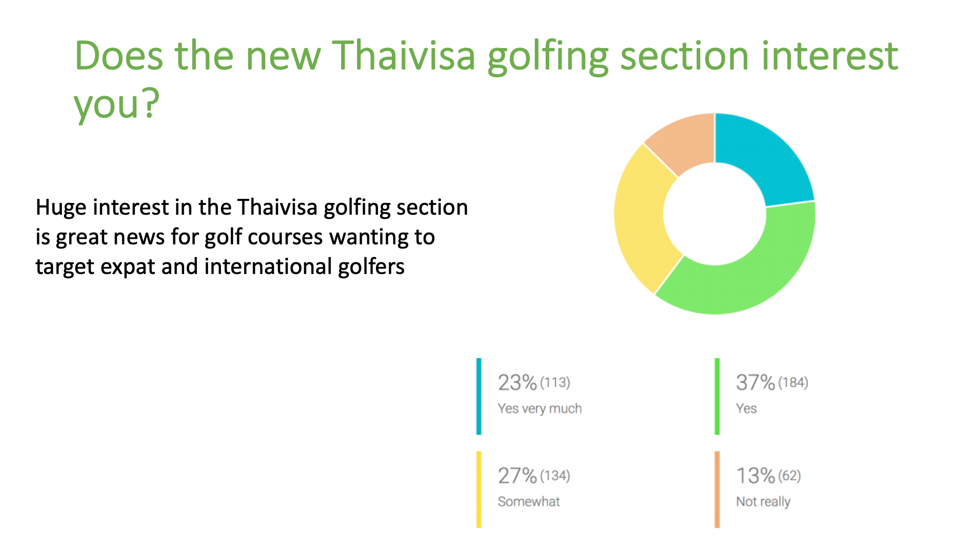Click the 37% (184) legend value
The width and height of the screenshot is (980, 550).
772,382
